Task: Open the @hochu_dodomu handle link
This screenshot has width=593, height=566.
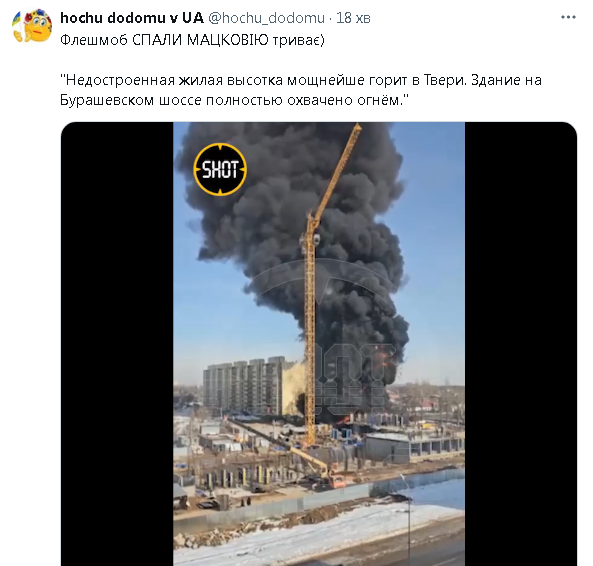Action: click(266, 18)
